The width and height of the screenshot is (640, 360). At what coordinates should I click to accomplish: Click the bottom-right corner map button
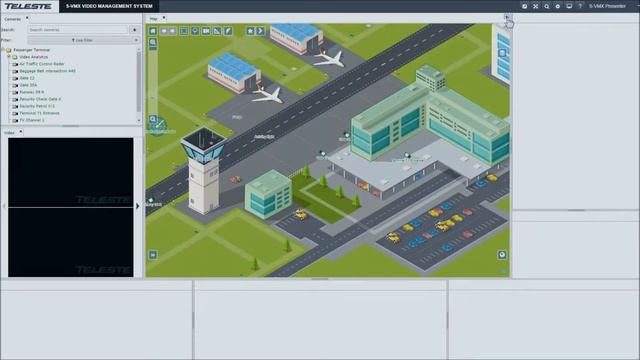[x=502, y=255]
